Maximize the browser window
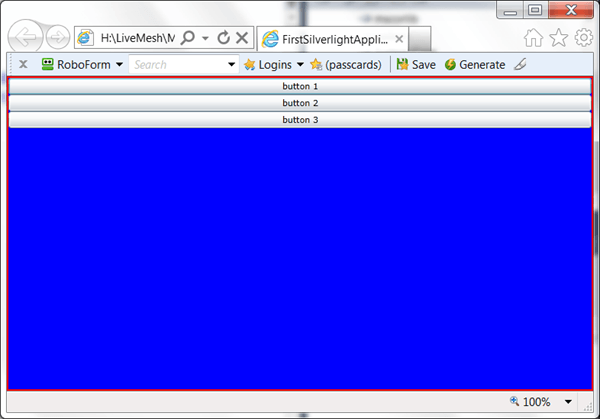600x419 pixels. click(535, 10)
